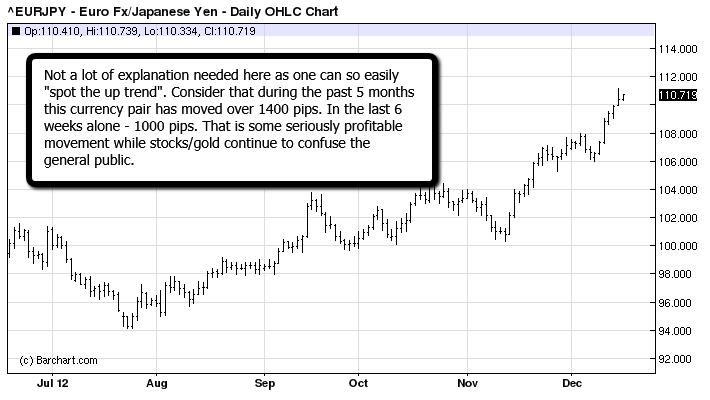Click the (c) Barchart.com copyright text

58,360
